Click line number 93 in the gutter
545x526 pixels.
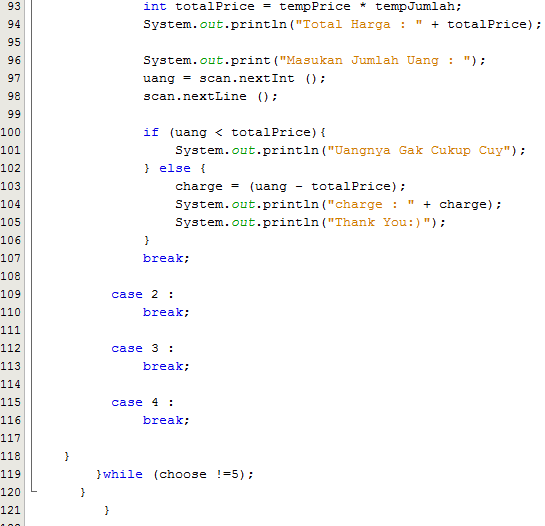[14, 6]
